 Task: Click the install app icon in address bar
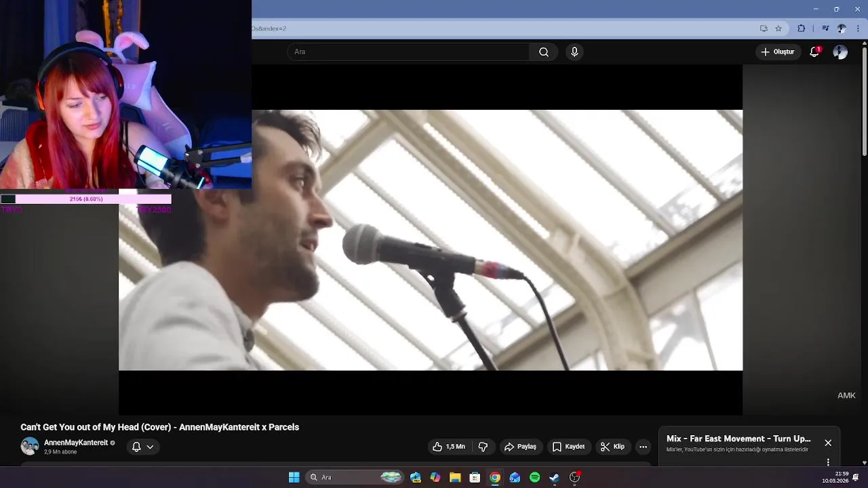[x=764, y=28]
